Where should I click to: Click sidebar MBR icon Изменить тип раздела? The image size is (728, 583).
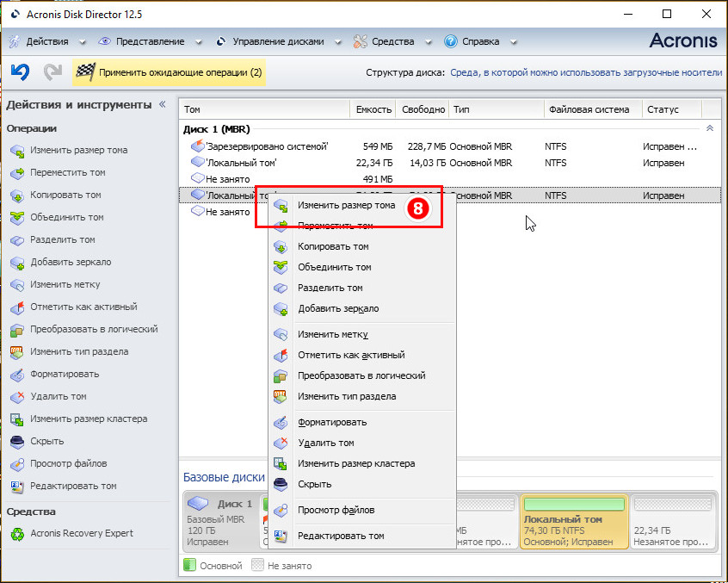17,351
